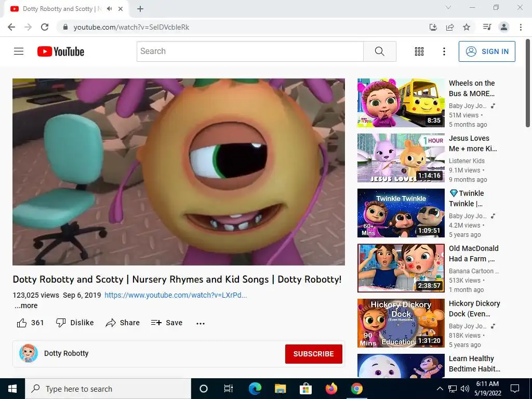
Task: Click the install app icon in address bar
Action: point(433,27)
